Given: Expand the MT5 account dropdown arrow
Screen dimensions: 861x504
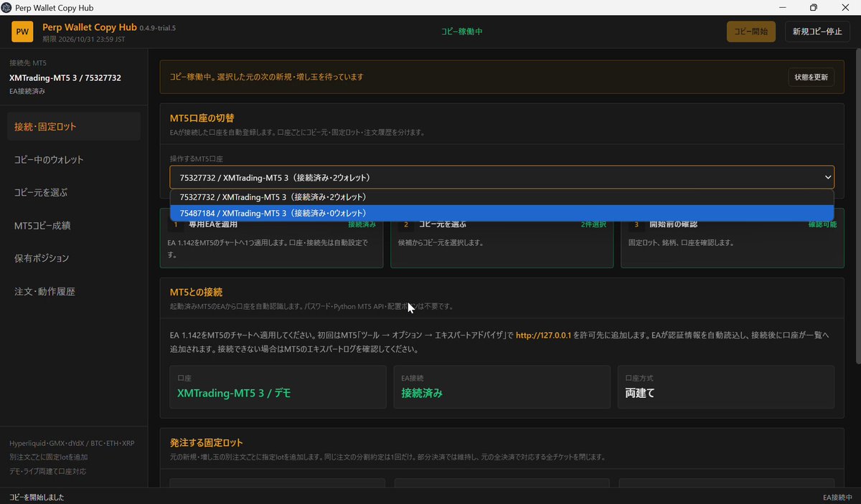Looking at the screenshot, I should tap(828, 177).
